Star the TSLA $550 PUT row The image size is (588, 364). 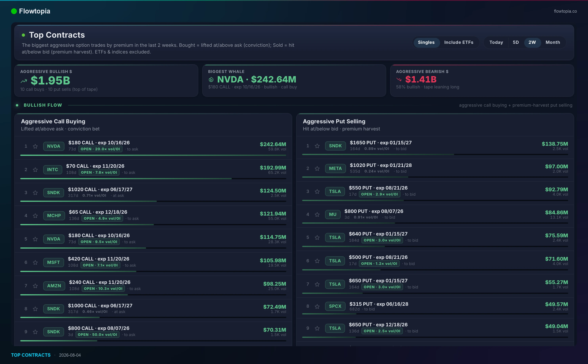pos(317,191)
